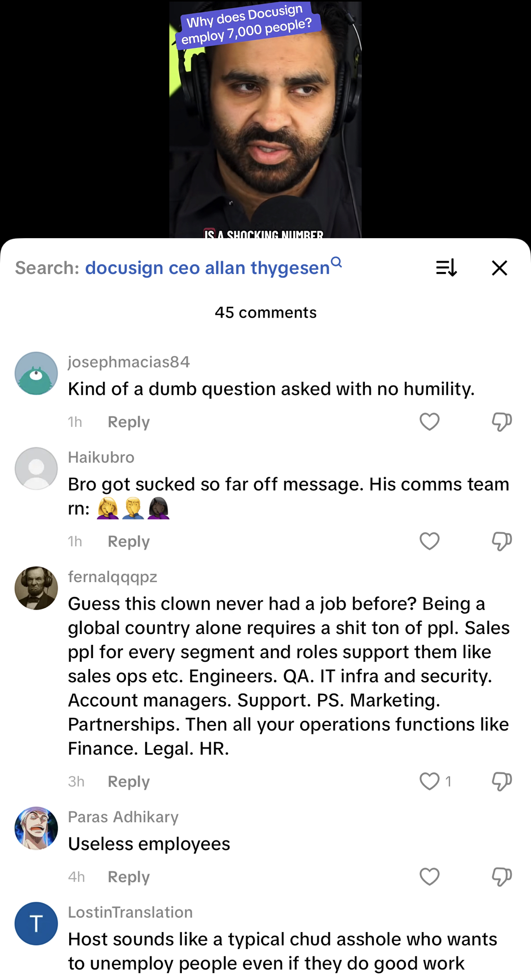The width and height of the screenshot is (531, 980).
Task: Close the comments panel
Action: click(499, 268)
